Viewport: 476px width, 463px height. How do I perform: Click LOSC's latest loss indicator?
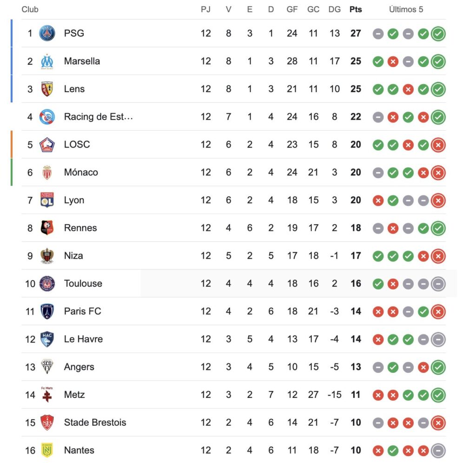point(438,145)
